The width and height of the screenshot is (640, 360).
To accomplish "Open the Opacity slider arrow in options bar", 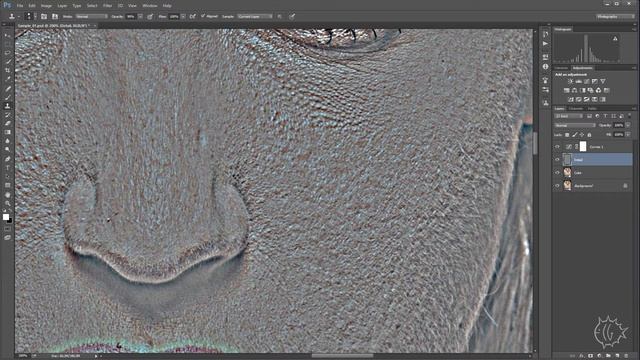I will 140,16.
